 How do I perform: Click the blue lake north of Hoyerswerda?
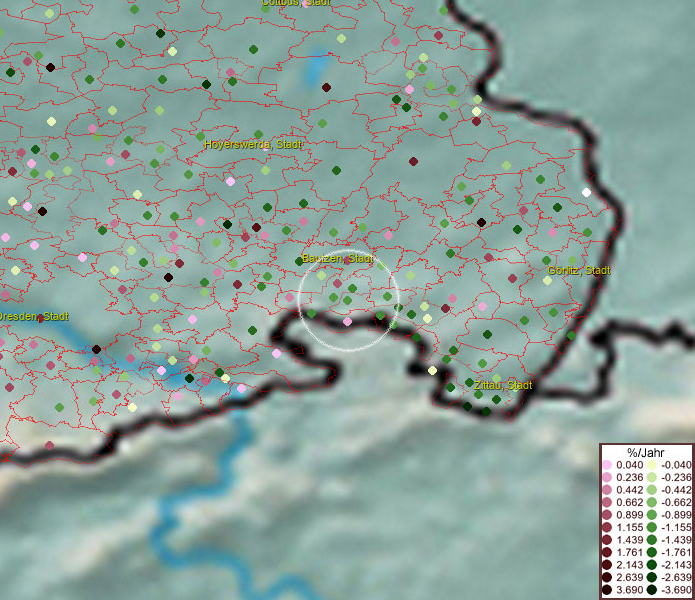tap(318, 68)
